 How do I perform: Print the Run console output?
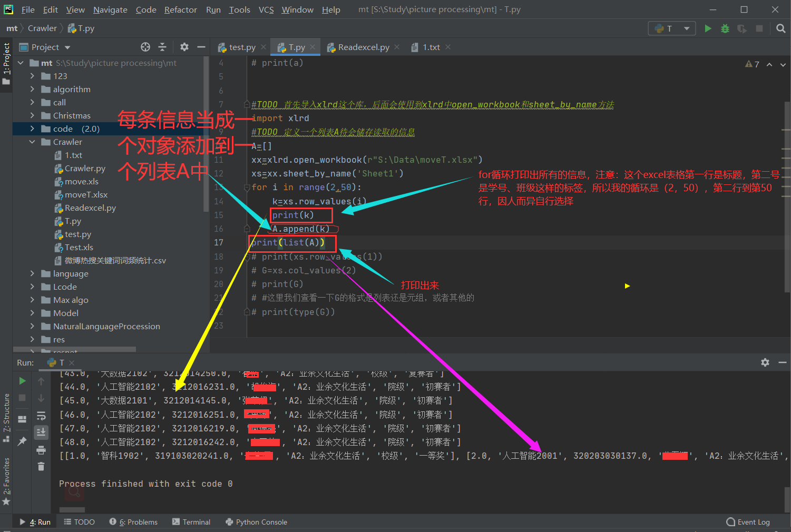click(x=41, y=450)
